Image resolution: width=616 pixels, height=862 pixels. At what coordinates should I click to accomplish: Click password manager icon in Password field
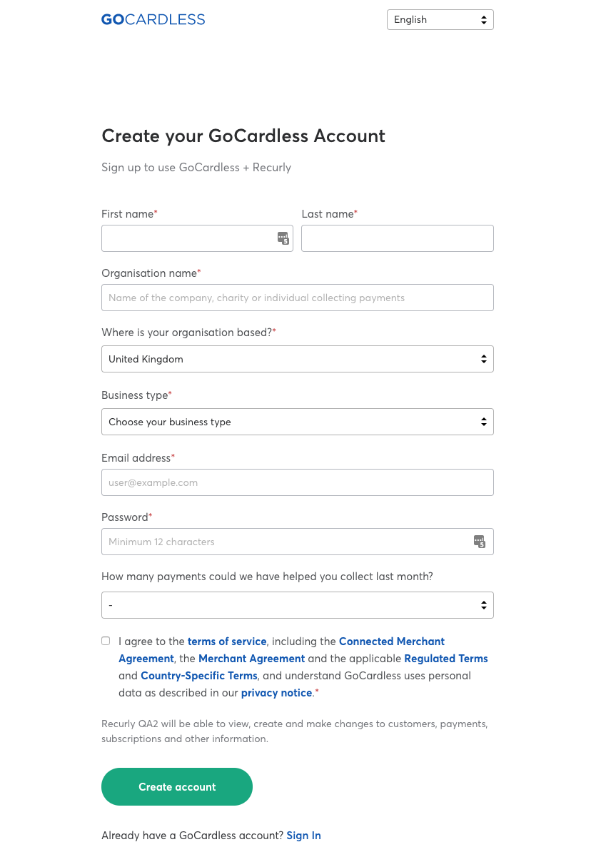(480, 542)
